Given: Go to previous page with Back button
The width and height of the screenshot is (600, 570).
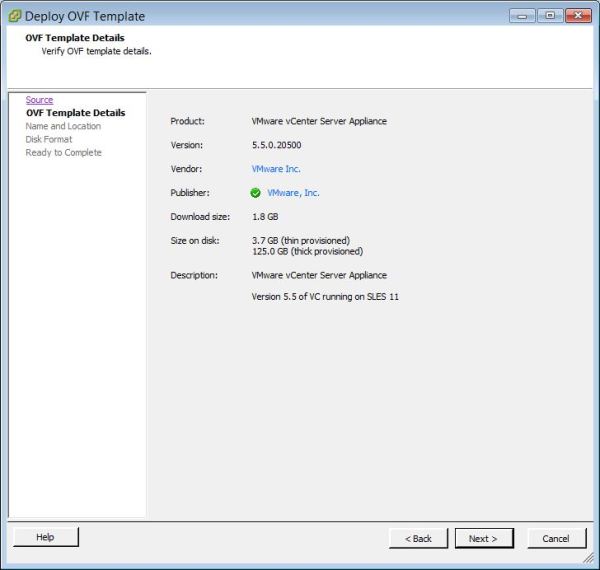Looking at the screenshot, I should (418, 538).
